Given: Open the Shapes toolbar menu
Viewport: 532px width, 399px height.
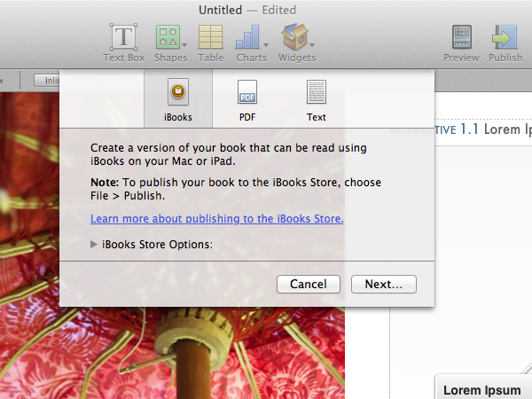Looking at the screenshot, I should 168,43.
